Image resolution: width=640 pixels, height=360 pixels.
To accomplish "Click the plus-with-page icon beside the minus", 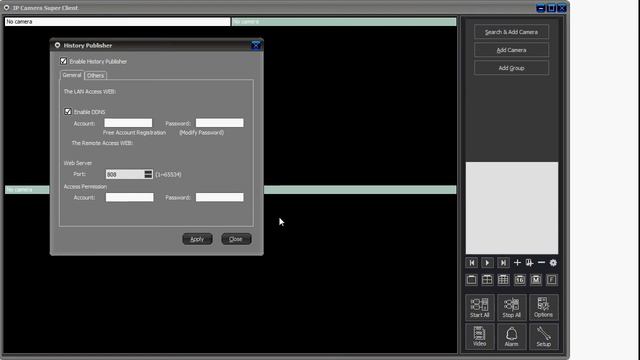I will coord(529,263).
